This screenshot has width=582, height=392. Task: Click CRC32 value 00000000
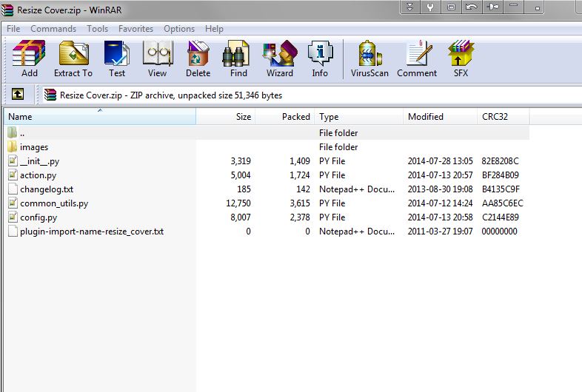click(x=499, y=232)
